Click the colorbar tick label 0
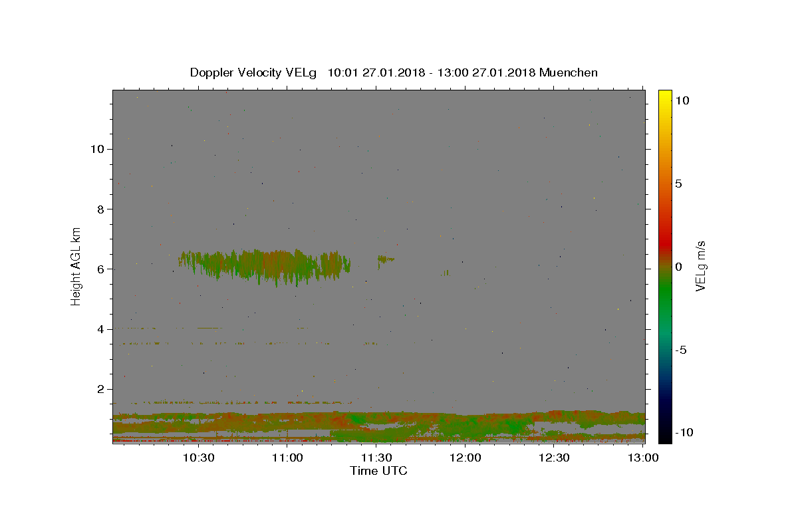Viewport: 798px width, 532px height. (678, 267)
